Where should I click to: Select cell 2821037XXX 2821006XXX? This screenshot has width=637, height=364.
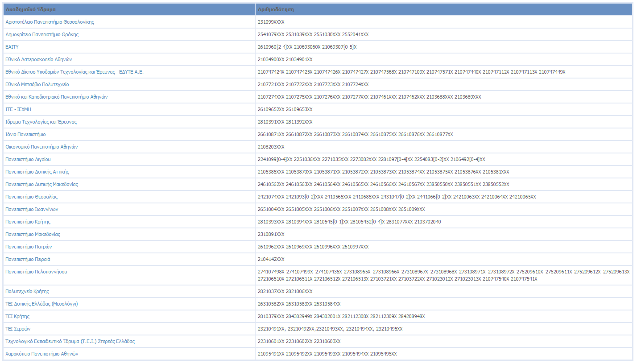pyautogui.click(x=444, y=291)
